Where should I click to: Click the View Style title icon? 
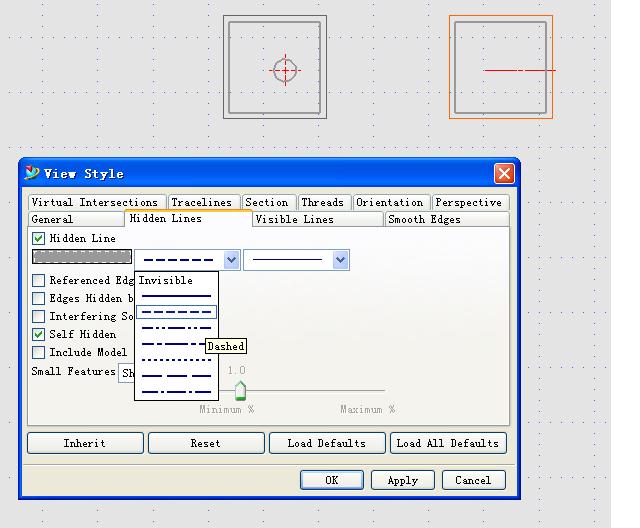click(32, 173)
